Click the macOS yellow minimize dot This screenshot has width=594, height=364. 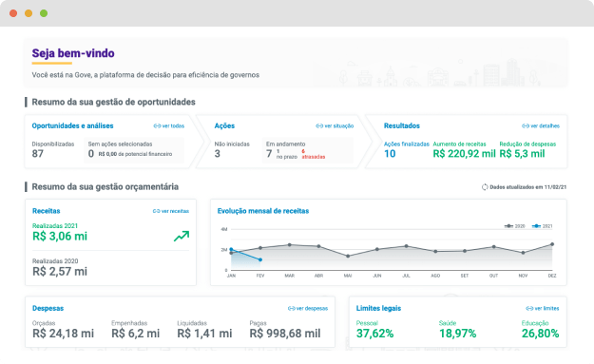(29, 13)
